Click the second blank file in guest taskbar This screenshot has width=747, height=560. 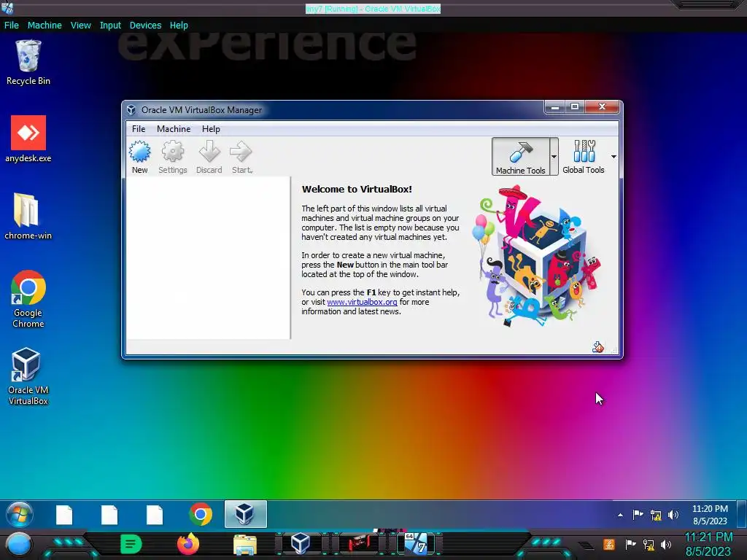tap(109, 515)
